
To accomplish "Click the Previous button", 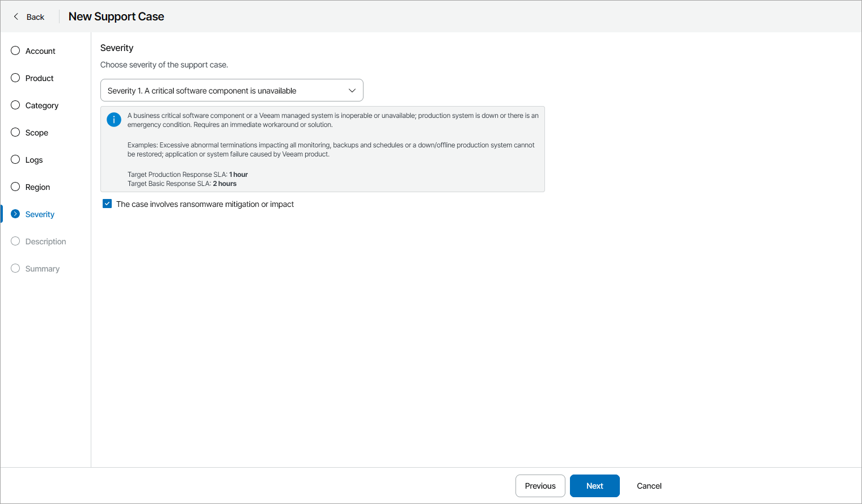I will 540,486.
